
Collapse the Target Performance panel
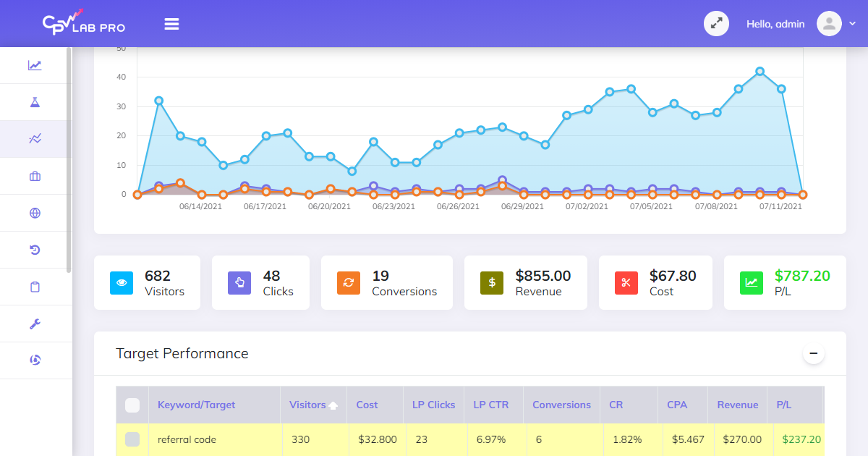pos(813,353)
